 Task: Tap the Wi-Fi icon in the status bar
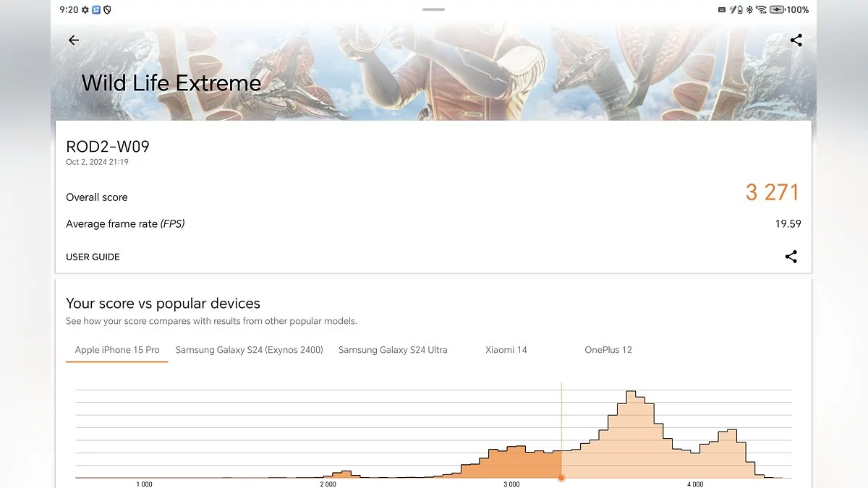(761, 10)
